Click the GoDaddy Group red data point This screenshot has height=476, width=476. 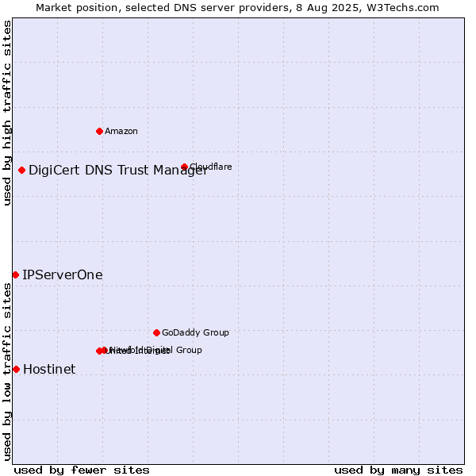coord(156,333)
